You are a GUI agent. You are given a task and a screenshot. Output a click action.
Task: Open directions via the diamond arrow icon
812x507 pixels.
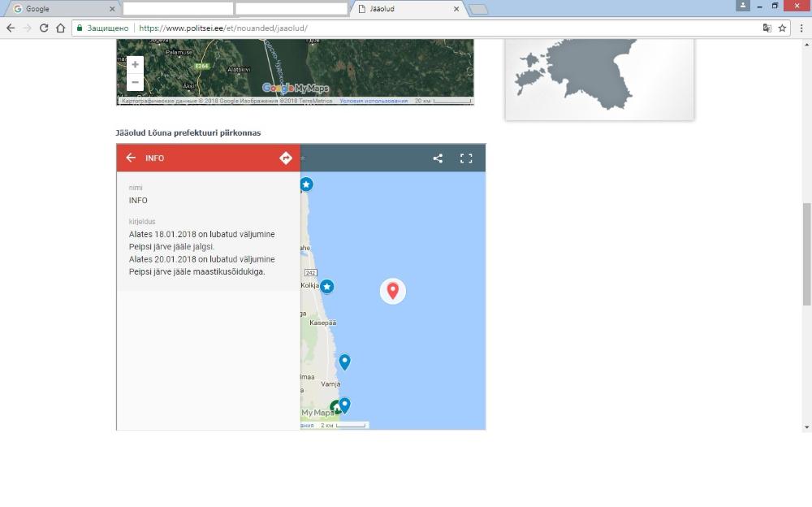click(286, 158)
